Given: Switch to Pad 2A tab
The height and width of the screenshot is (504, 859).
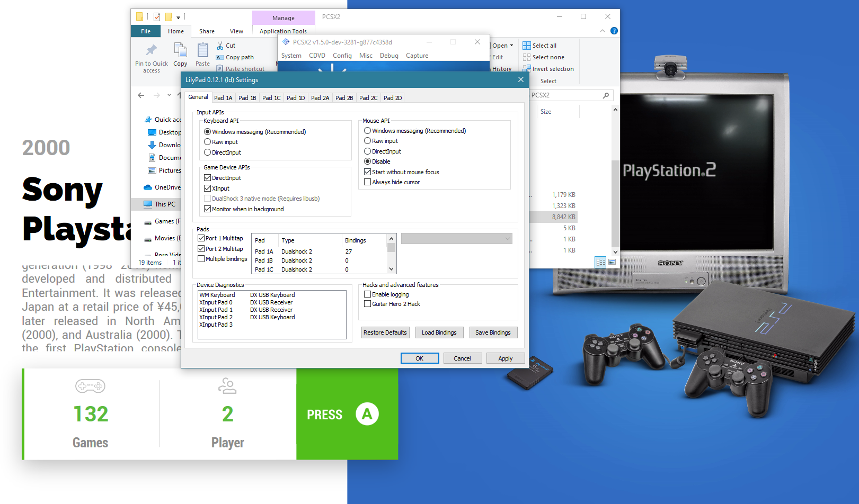Looking at the screenshot, I should tap(320, 98).
